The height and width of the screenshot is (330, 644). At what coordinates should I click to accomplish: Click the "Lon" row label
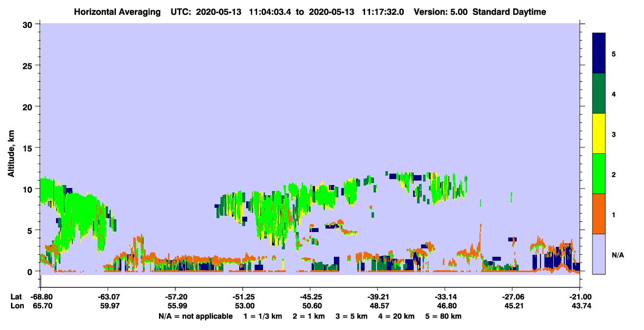point(17,306)
